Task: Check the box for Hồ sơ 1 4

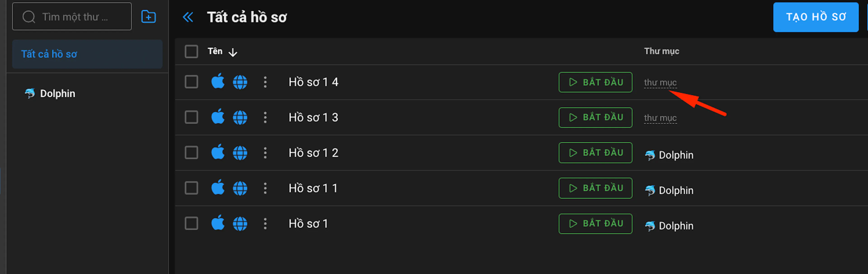Action: (x=191, y=82)
